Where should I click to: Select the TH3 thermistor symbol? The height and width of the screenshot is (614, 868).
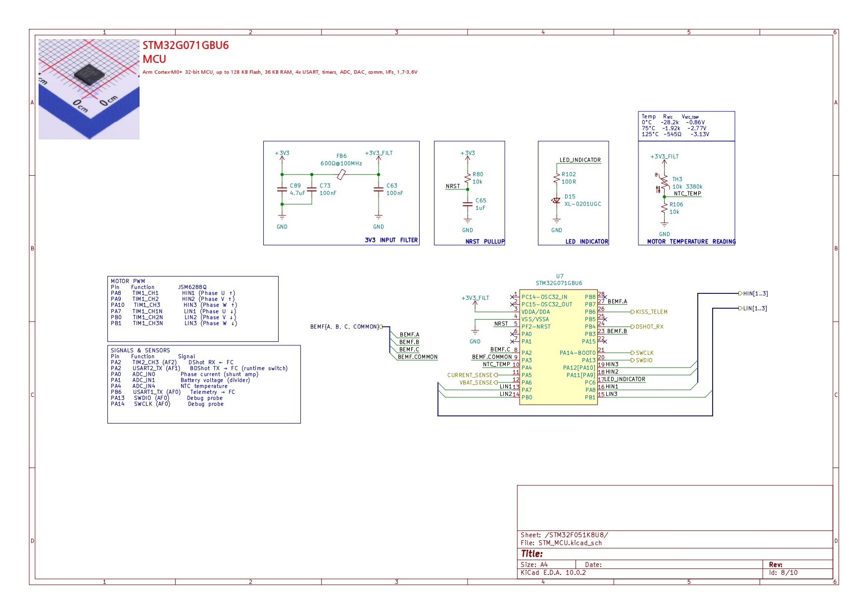(663, 182)
